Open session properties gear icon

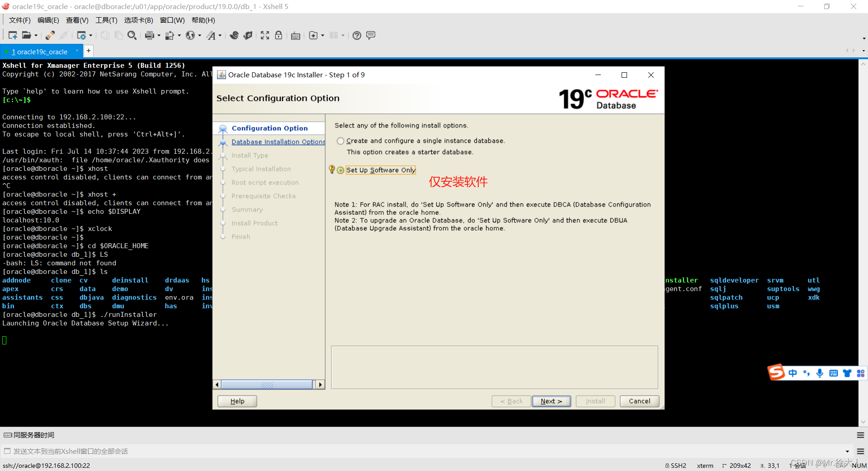[81, 35]
